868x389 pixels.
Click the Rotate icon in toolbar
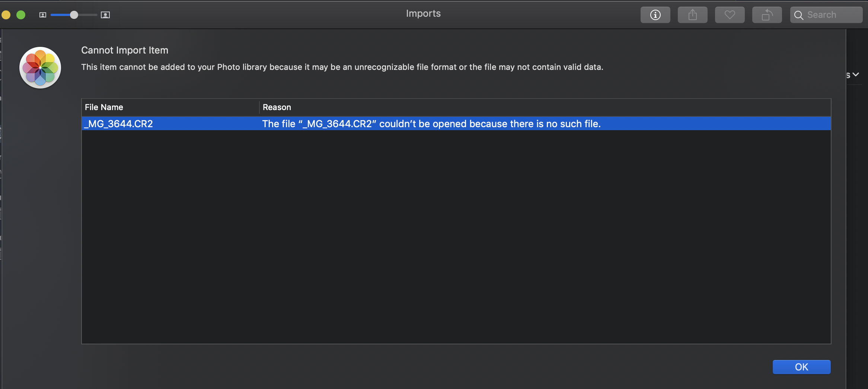coord(767,15)
